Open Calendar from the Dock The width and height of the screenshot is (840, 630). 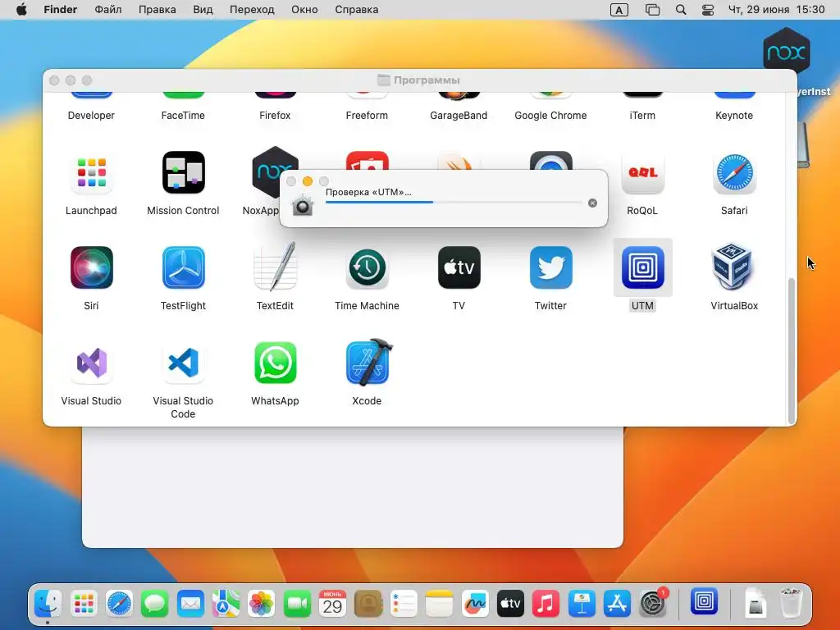coord(332,604)
